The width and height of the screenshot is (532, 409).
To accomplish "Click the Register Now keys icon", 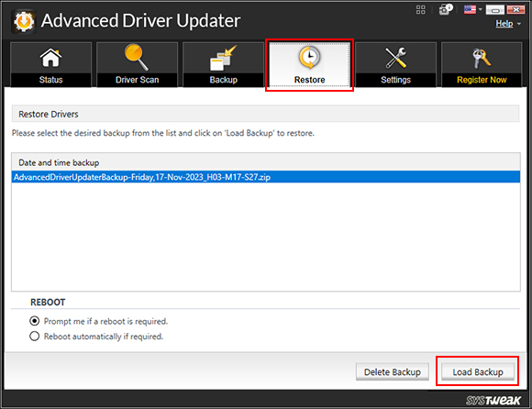I will [x=482, y=58].
